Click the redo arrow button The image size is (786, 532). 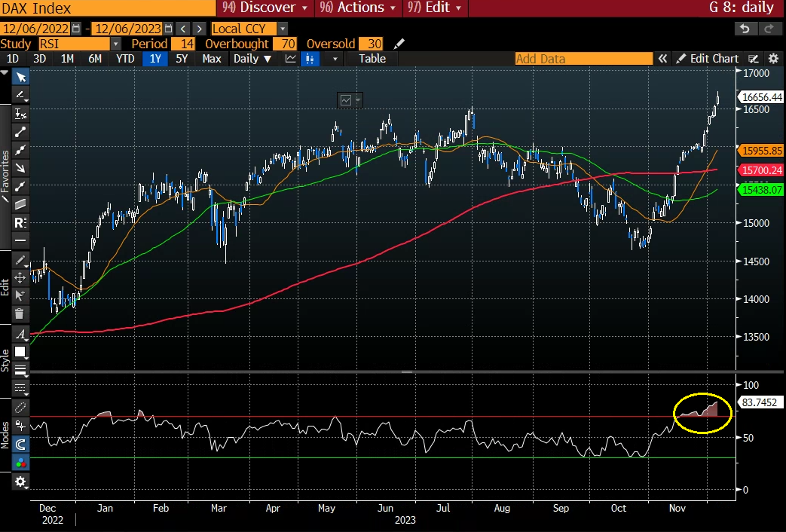tap(769, 29)
